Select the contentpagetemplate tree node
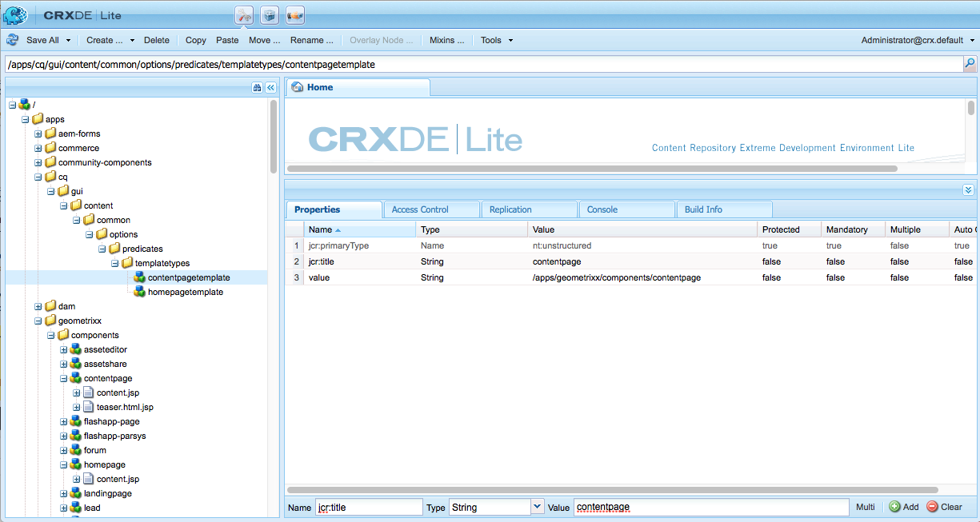 (189, 277)
